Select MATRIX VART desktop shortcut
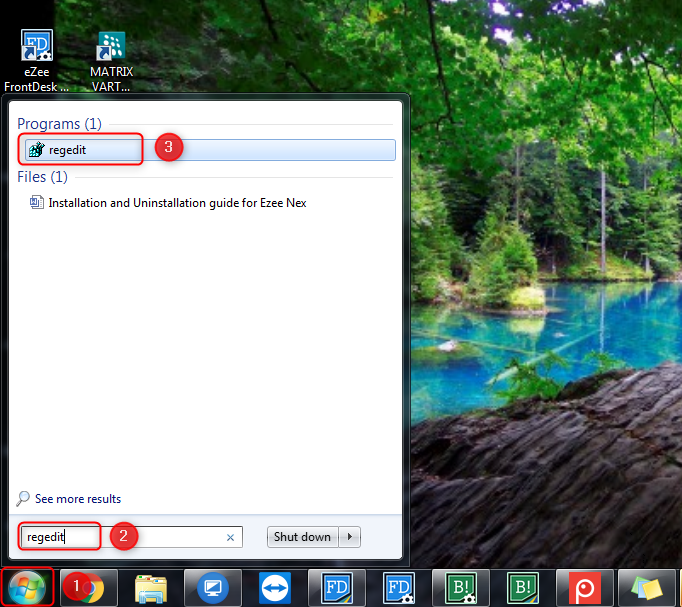 point(111,61)
